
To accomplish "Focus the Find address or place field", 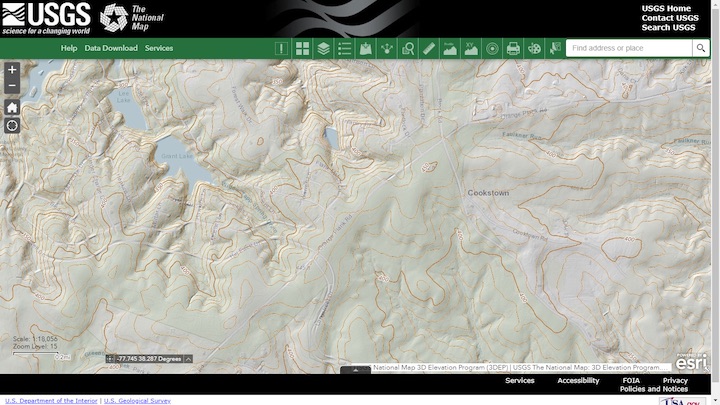I will [x=628, y=48].
